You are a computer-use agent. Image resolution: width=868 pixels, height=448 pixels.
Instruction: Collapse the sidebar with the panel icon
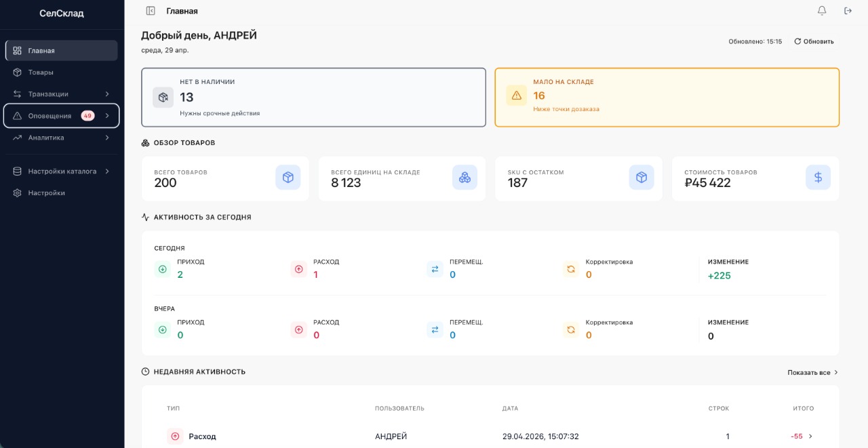click(151, 11)
